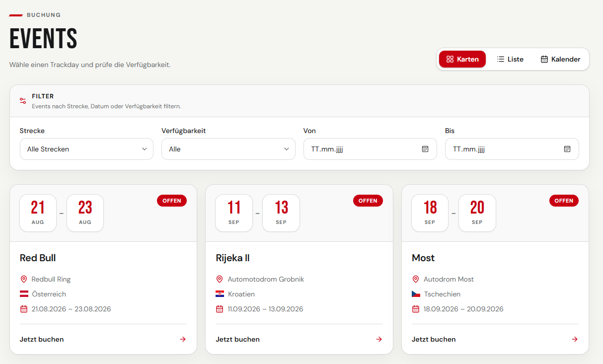Switch to Liste view
This screenshot has height=364, width=603.
[x=510, y=59]
